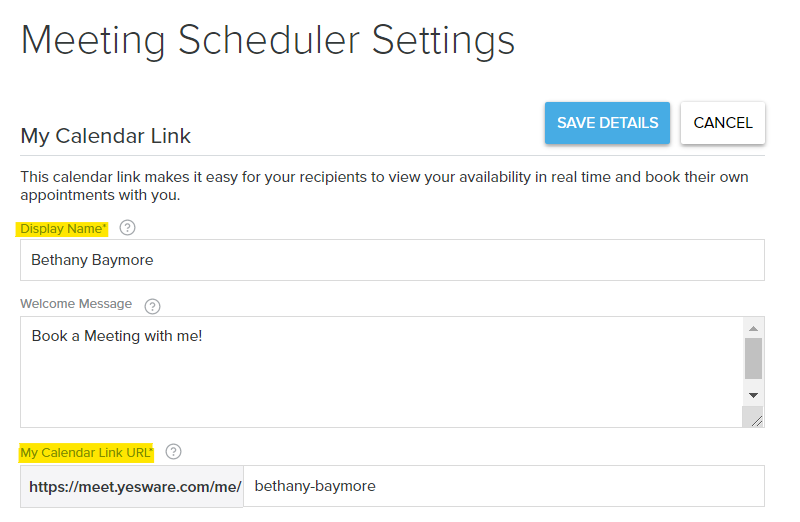Click the CANCEL button
This screenshot has height=522, width=800.
pyautogui.click(x=722, y=123)
